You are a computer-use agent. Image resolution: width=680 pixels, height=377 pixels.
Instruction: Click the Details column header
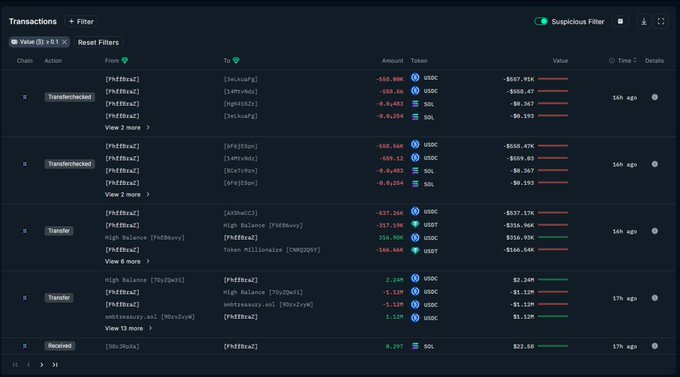coord(654,60)
